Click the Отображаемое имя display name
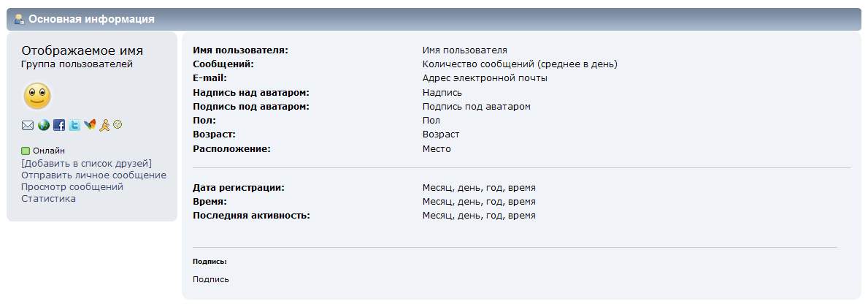 click(x=82, y=51)
